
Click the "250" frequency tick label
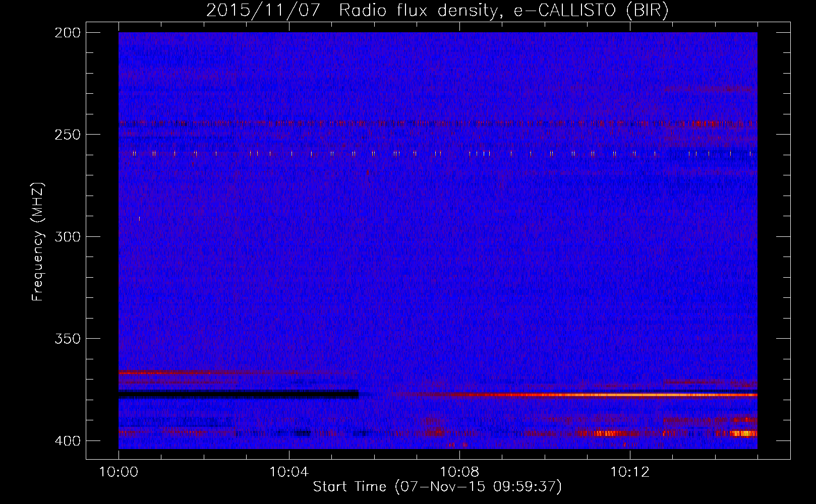tap(68, 135)
